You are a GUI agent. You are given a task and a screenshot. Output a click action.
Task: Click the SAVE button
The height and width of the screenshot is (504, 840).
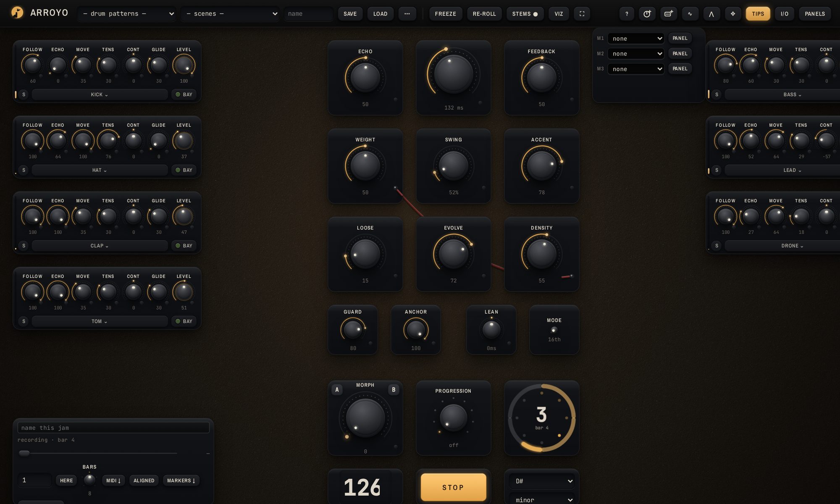[350, 14]
